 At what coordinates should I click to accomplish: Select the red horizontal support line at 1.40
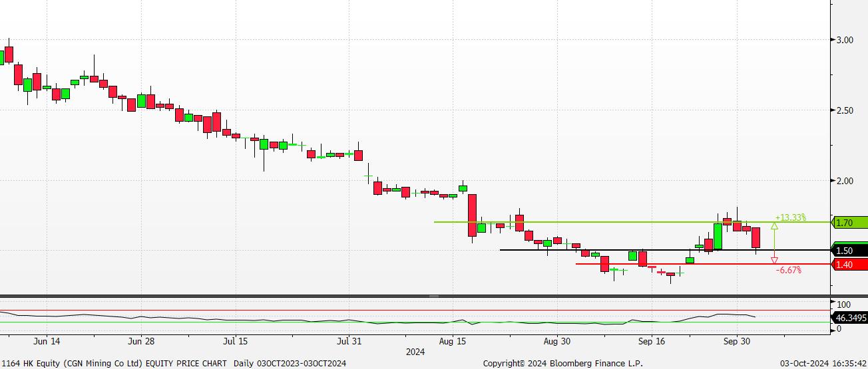704,264
